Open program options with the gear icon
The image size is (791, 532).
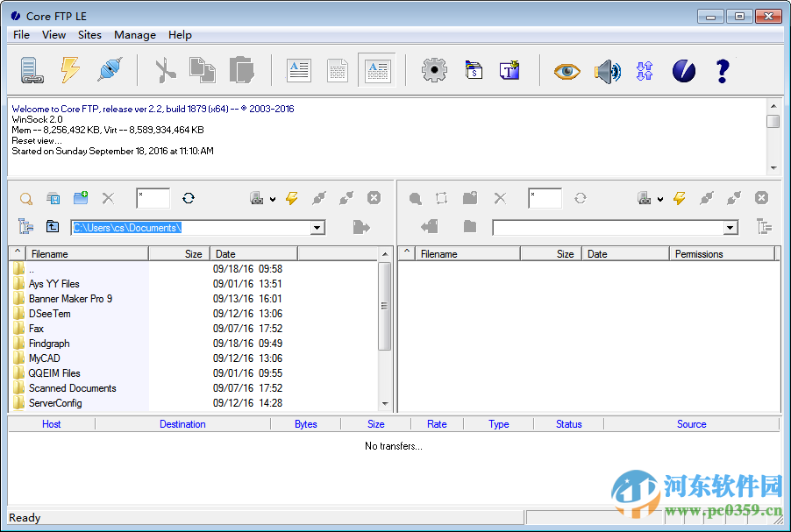coord(433,69)
